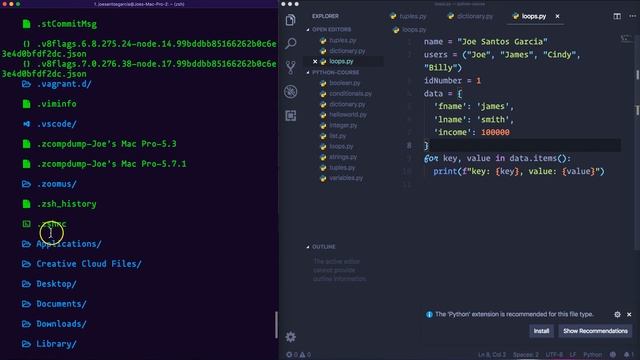Click Show Recommendations button
The width and height of the screenshot is (640, 360).
point(595,331)
